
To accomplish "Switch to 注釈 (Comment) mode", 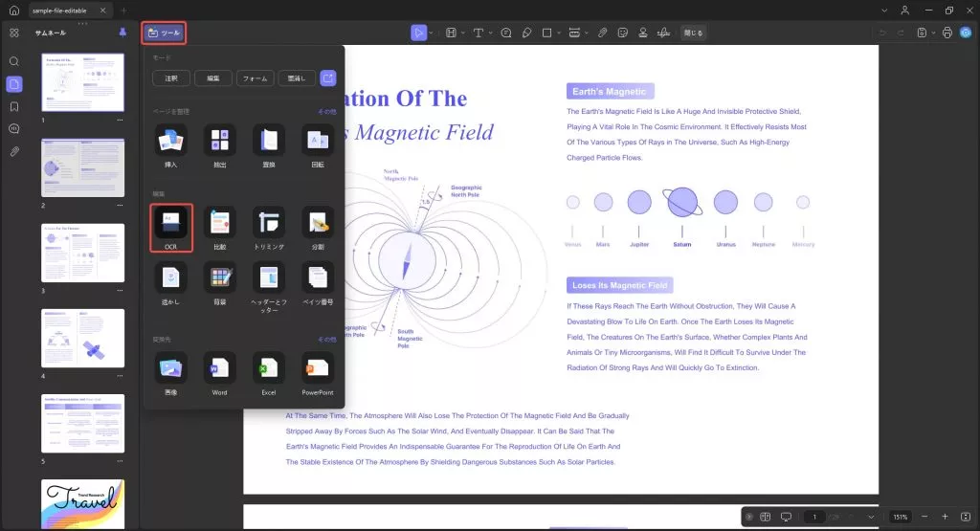I will pos(171,78).
